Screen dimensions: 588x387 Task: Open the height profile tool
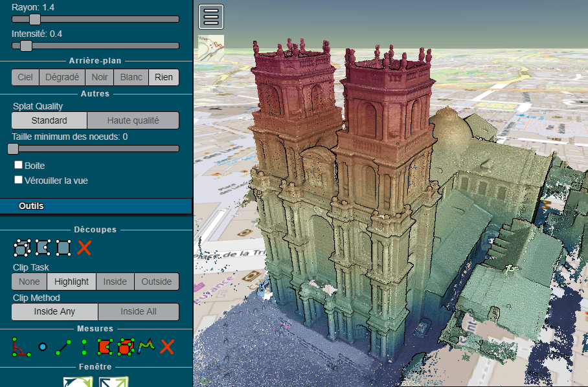[146, 347]
